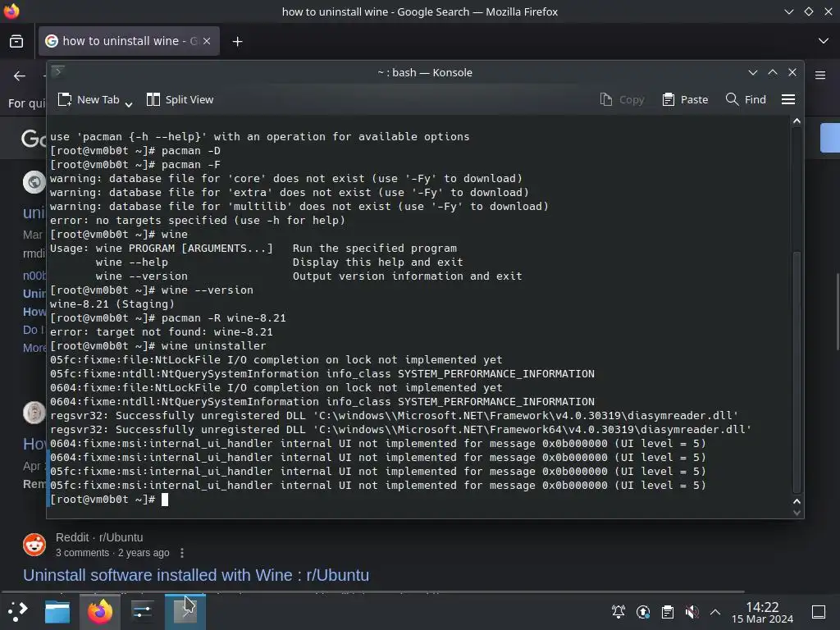The image size is (840, 630).
Task: Open Firefox View recent browsing icon
Action: click(16, 41)
